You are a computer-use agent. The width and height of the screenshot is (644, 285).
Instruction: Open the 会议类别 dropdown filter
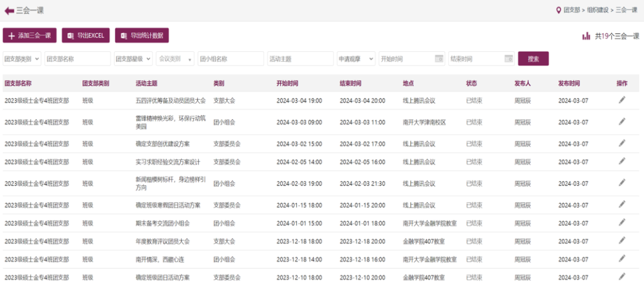175,58
